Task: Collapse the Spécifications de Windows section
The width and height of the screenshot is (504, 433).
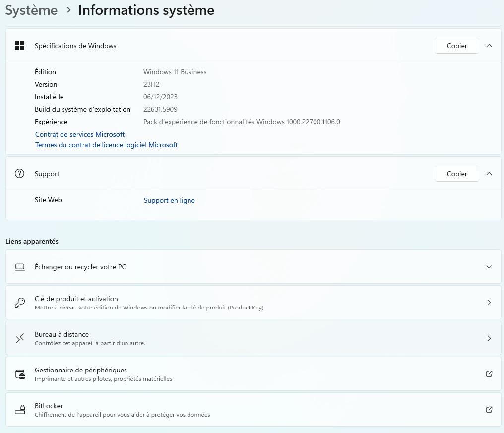Action: [489, 46]
